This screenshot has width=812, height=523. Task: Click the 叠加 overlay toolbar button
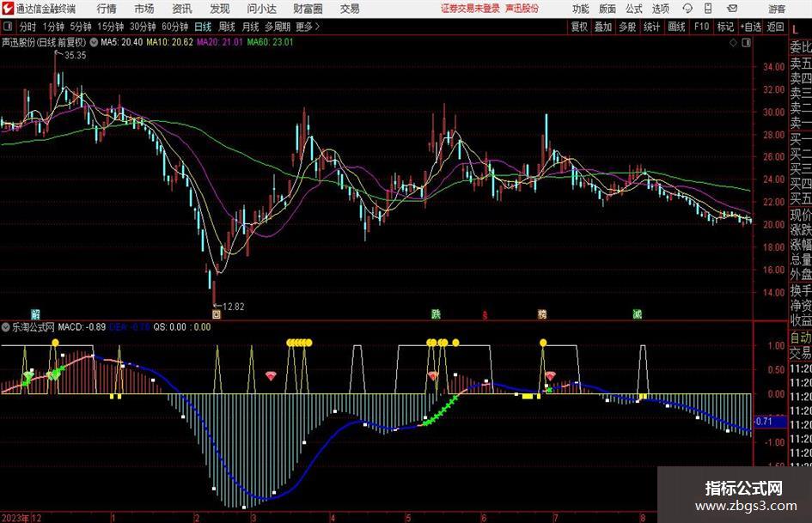tap(603, 27)
